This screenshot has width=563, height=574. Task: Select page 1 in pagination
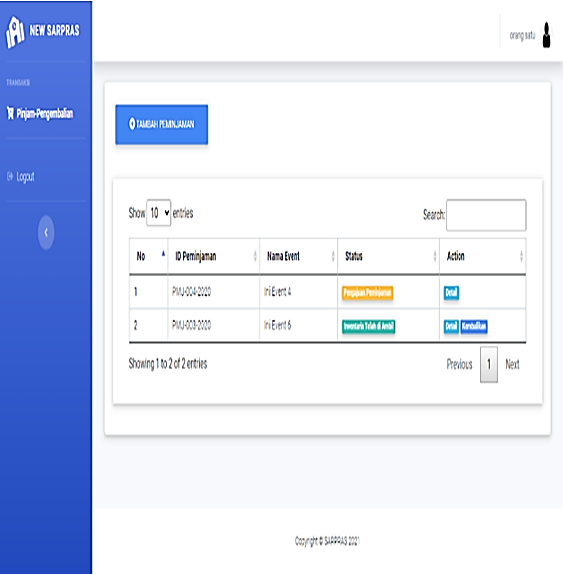(489, 364)
